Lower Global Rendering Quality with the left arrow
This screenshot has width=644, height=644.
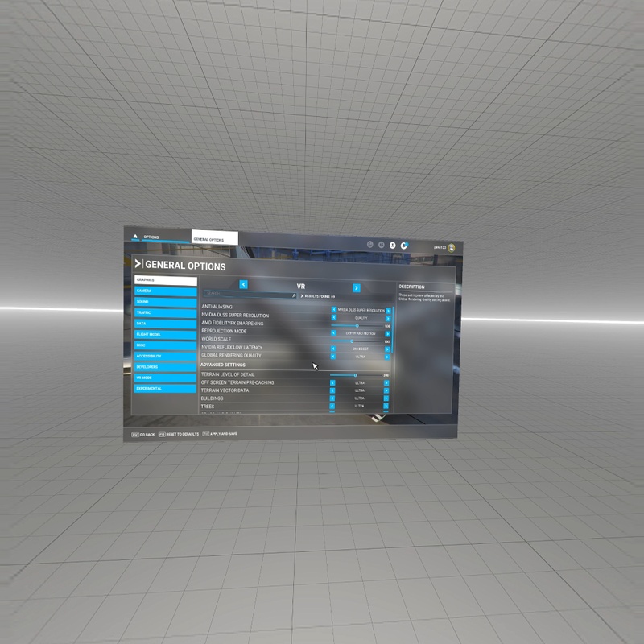[x=333, y=357]
